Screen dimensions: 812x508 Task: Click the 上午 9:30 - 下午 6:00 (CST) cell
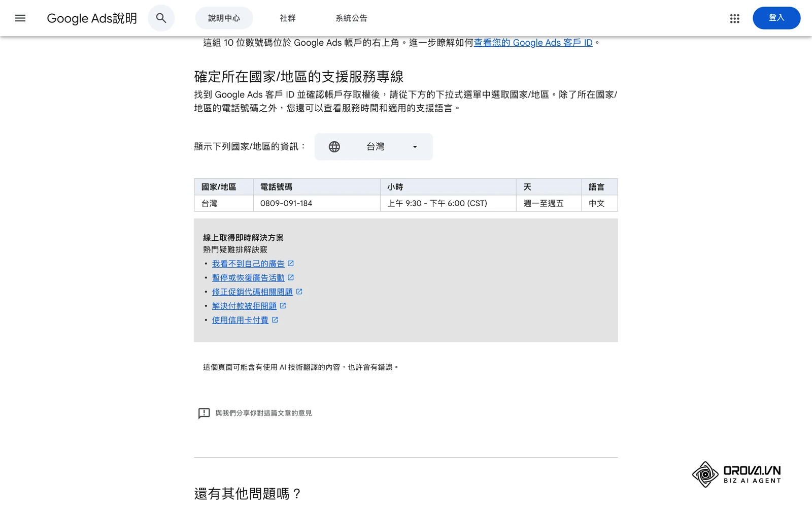pyautogui.click(x=448, y=203)
